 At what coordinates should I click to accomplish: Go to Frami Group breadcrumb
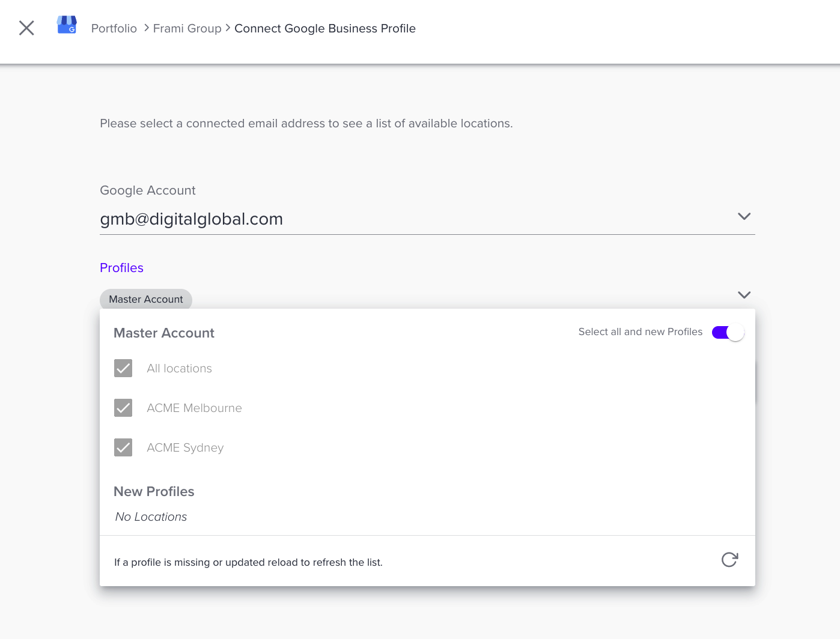[187, 28]
